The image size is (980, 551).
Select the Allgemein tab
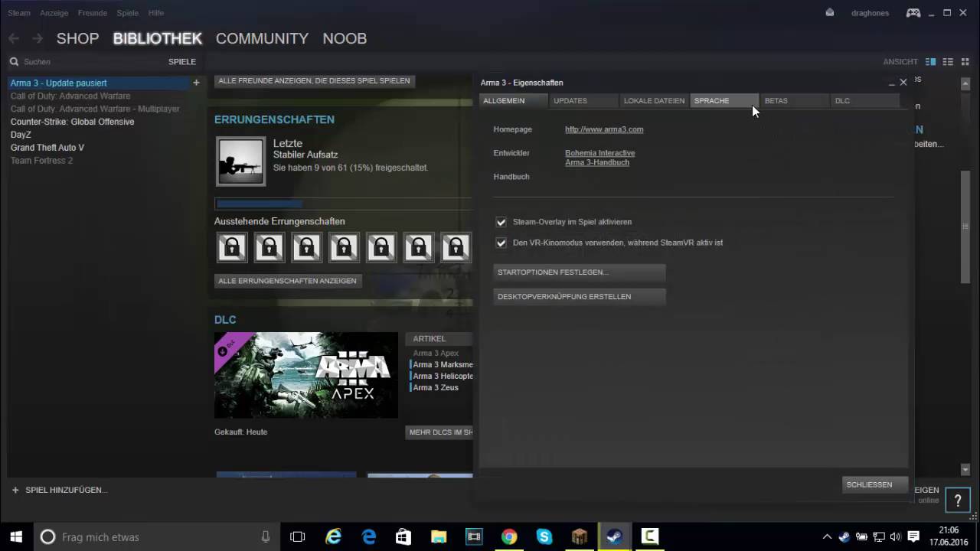click(x=513, y=101)
